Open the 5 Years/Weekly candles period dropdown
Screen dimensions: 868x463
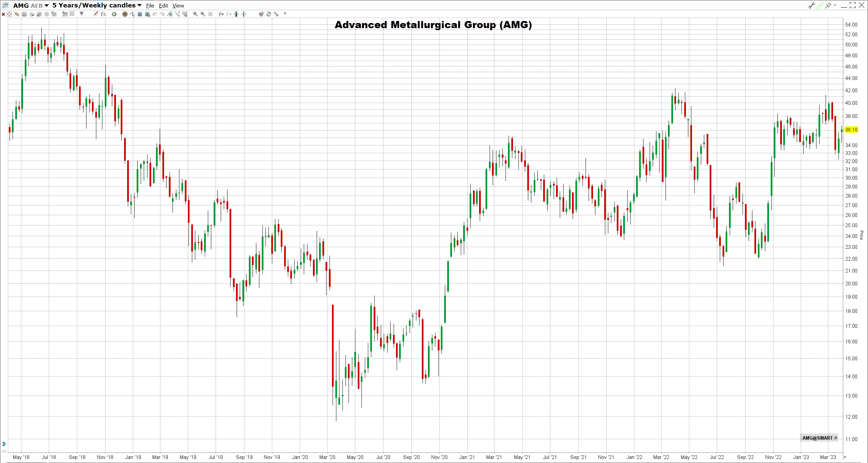(97, 5)
